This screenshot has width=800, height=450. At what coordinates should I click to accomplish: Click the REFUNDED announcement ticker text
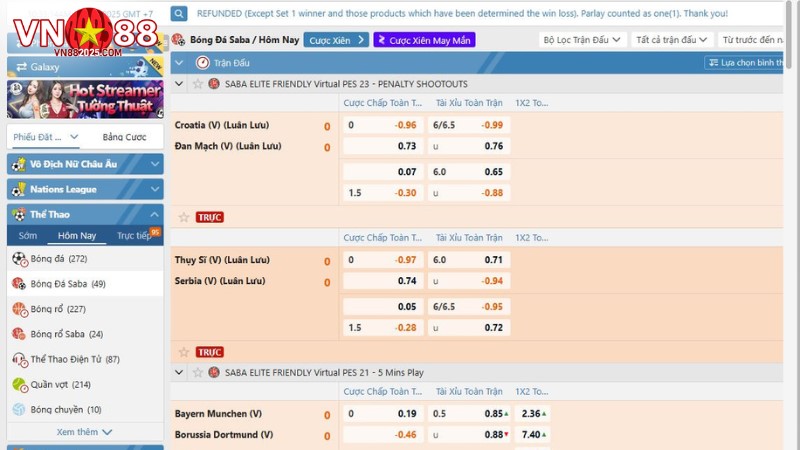[x=462, y=13]
